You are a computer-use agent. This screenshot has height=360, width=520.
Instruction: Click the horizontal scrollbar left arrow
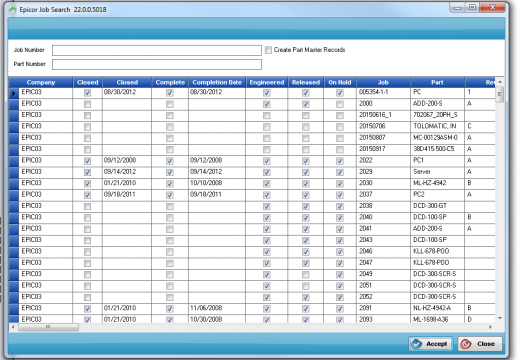tap(13, 327)
